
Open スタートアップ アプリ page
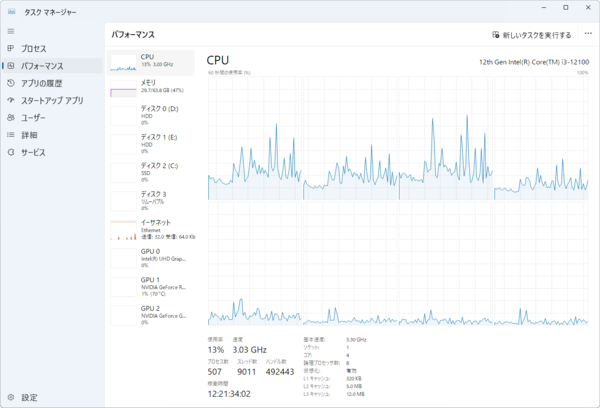click(52, 100)
